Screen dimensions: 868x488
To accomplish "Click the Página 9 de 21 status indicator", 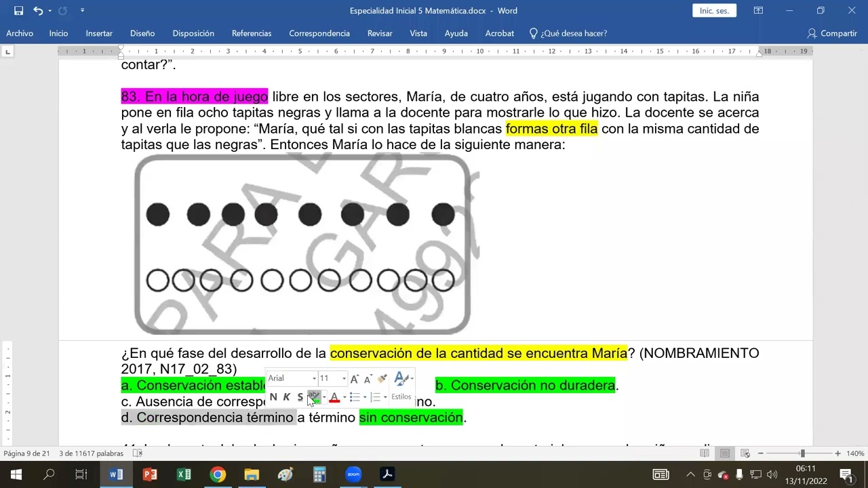I will pos(27,453).
